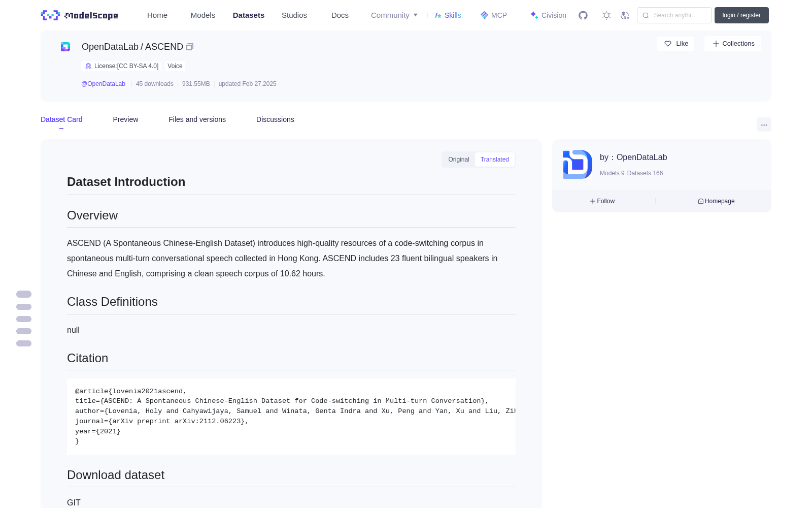Click the "Overview" heading
This screenshot has height=508, width=812.
click(92, 215)
